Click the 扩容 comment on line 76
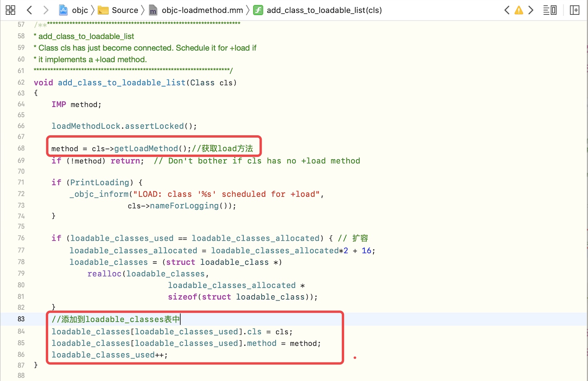Viewport: 588px width, 381px height. (x=353, y=238)
